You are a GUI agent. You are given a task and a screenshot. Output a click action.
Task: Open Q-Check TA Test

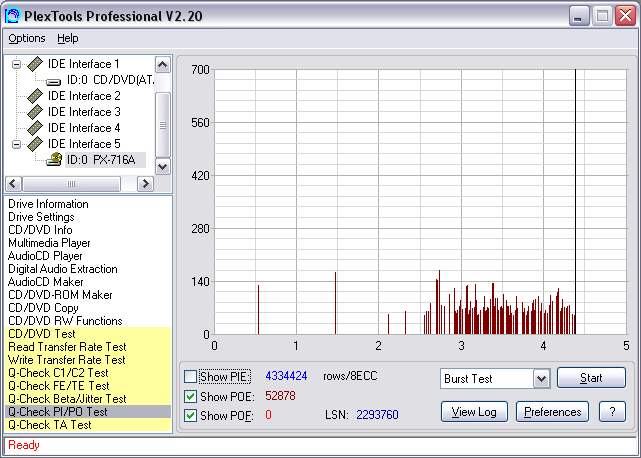pyautogui.click(x=88, y=425)
